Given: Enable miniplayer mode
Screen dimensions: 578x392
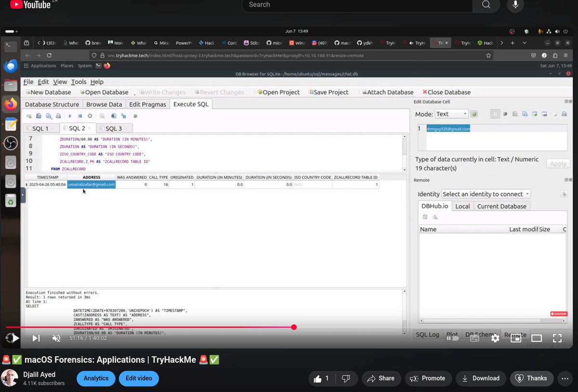Looking at the screenshot, I should pyautogui.click(x=516, y=338).
